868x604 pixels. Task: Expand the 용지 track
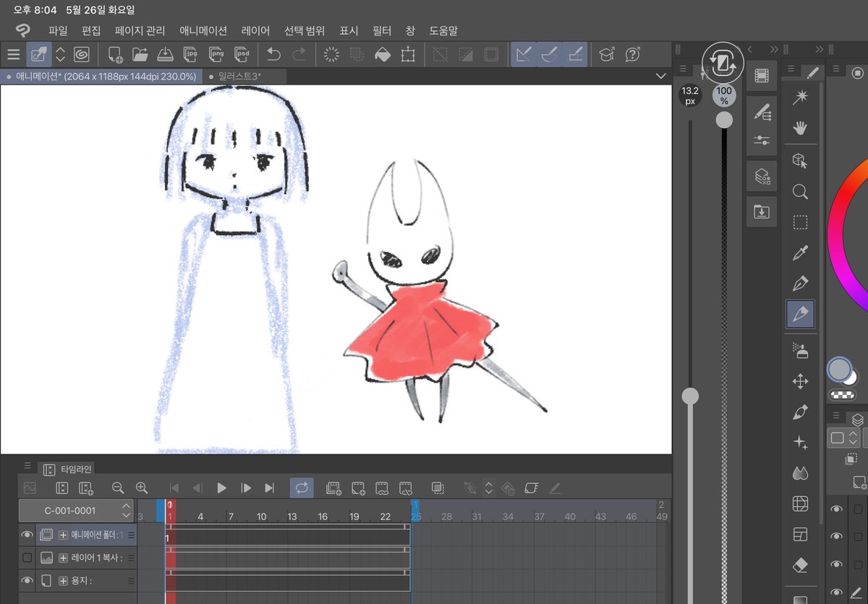[x=63, y=580]
